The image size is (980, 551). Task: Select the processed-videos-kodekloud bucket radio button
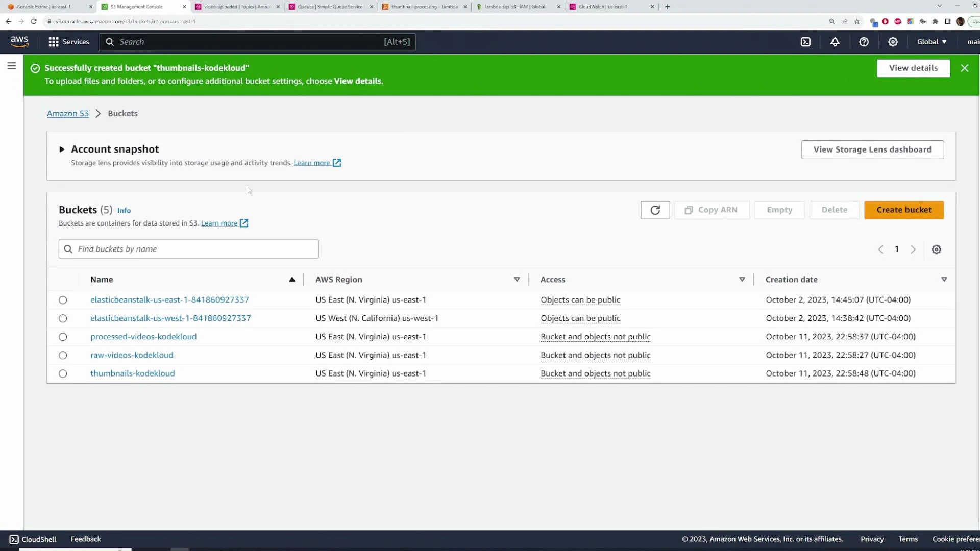pyautogui.click(x=63, y=337)
